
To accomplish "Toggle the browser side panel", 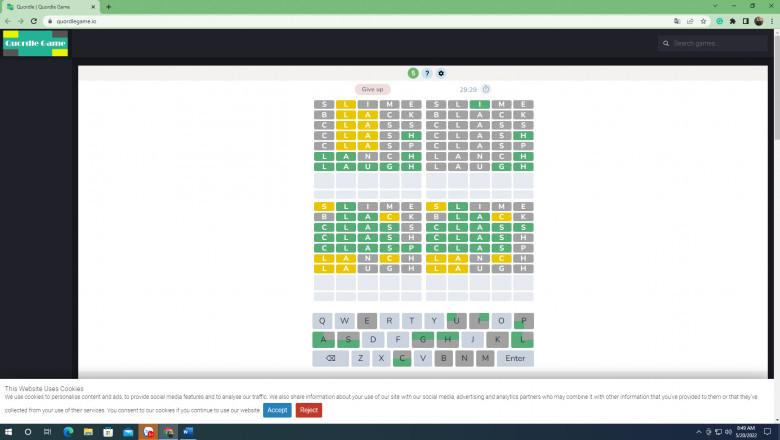I will tap(746, 21).
